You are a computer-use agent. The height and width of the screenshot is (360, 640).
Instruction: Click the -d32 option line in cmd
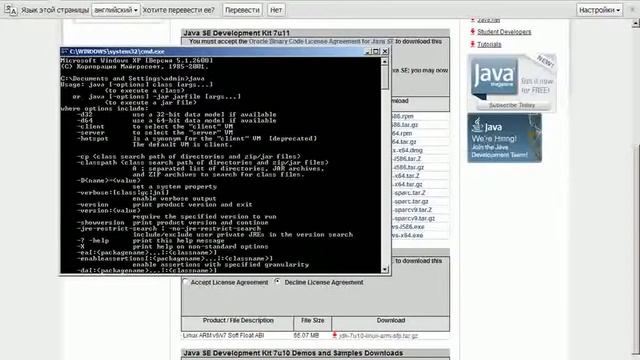coord(176,115)
